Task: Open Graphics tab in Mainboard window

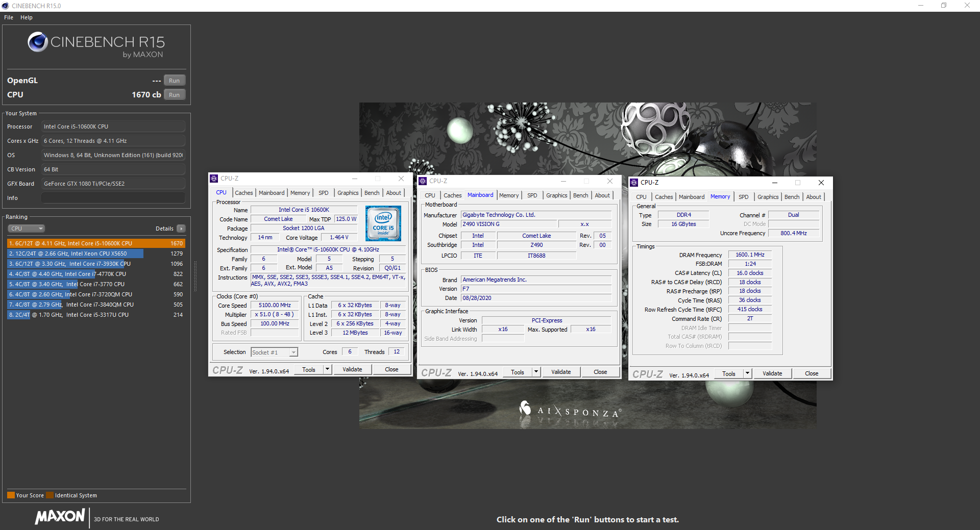Action: click(x=556, y=195)
